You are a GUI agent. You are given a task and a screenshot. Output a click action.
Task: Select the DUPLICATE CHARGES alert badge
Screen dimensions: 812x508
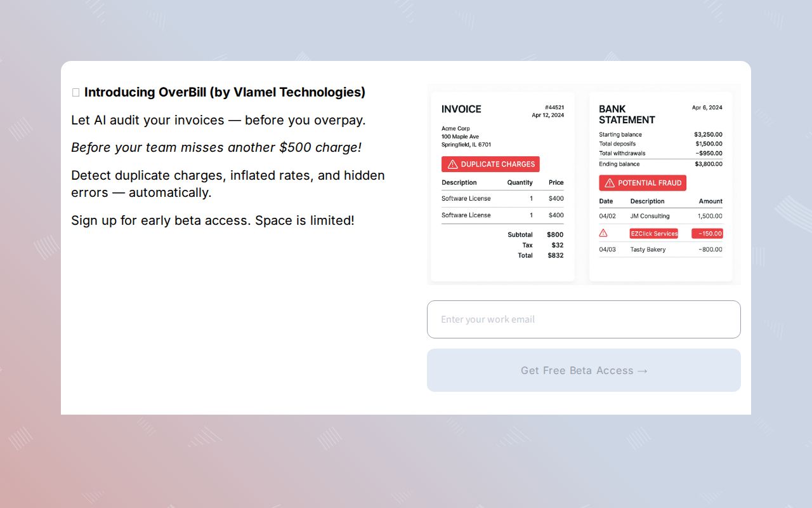point(490,164)
